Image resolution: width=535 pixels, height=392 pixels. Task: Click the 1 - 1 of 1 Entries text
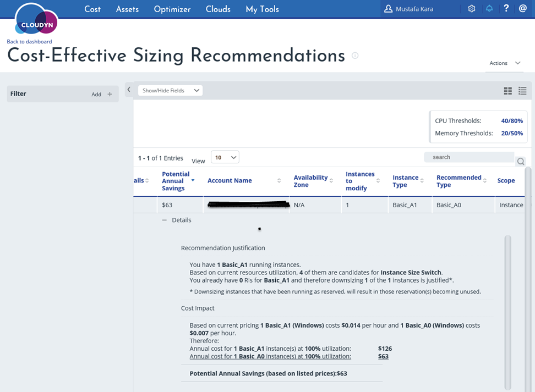(x=160, y=158)
